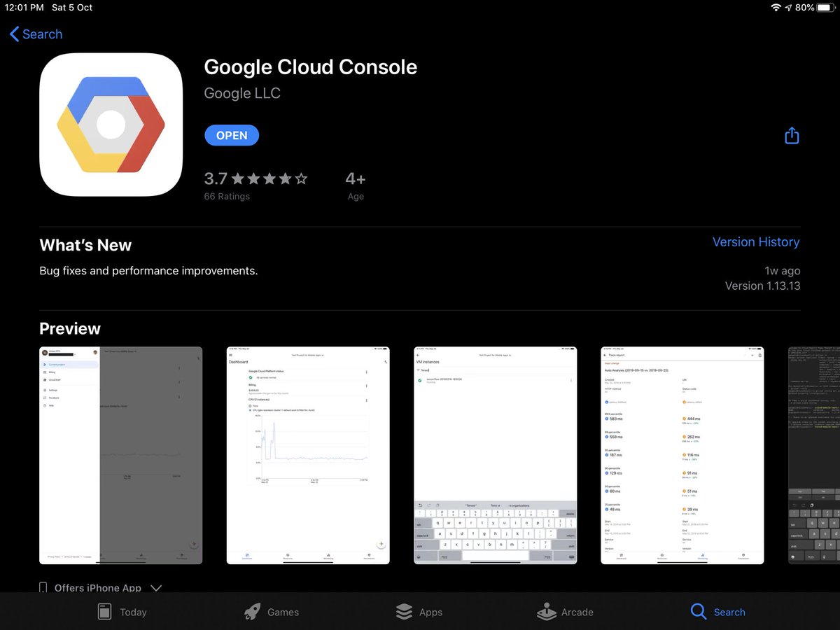Tap the 12:01 PM clock
The width and height of the screenshot is (840, 630).
pos(24,8)
